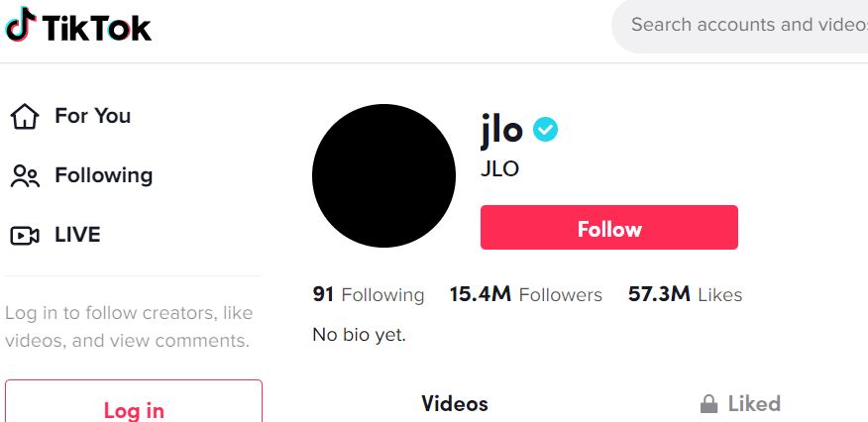Click the red Log in button
The image size is (868, 422).
point(134,401)
